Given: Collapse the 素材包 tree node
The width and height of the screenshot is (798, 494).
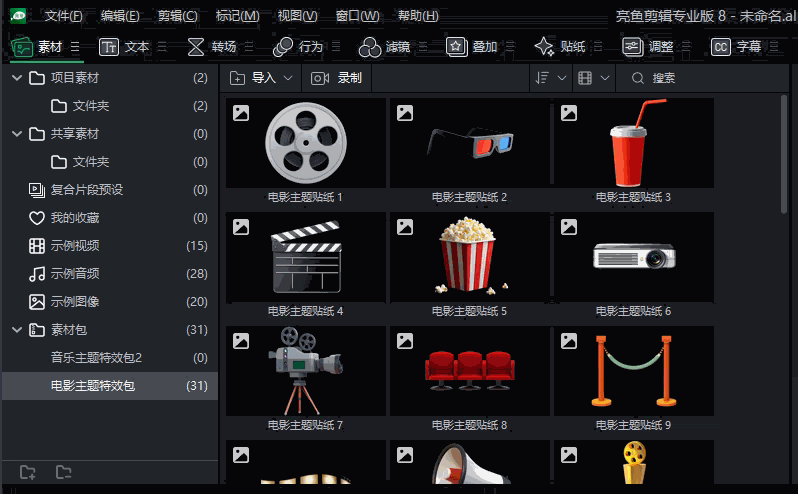Looking at the screenshot, I should point(17,330).
